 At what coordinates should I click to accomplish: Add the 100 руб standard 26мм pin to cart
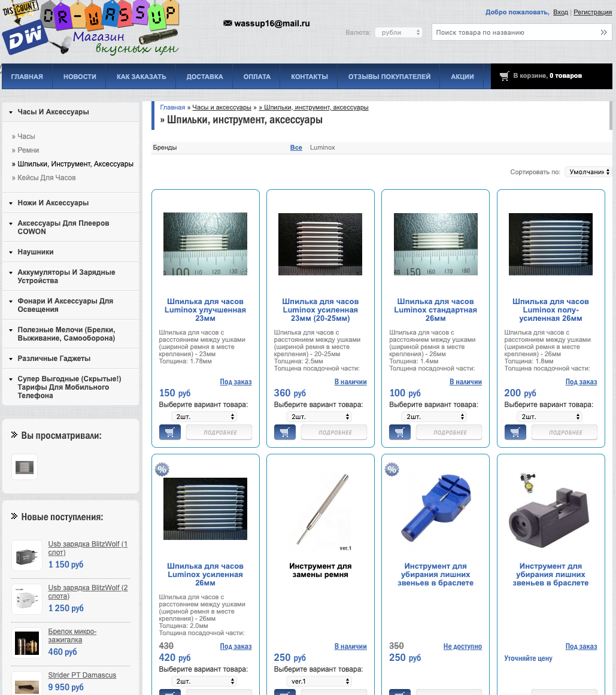[x=400, y=432]
